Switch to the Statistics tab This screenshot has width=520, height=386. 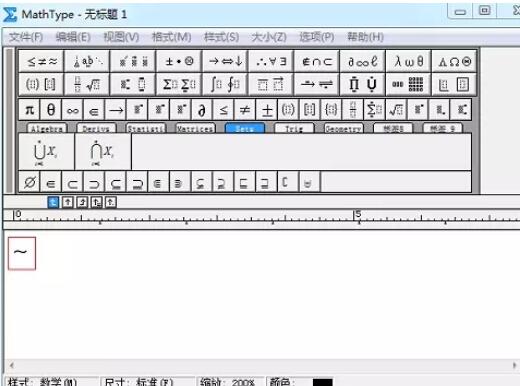146,128
